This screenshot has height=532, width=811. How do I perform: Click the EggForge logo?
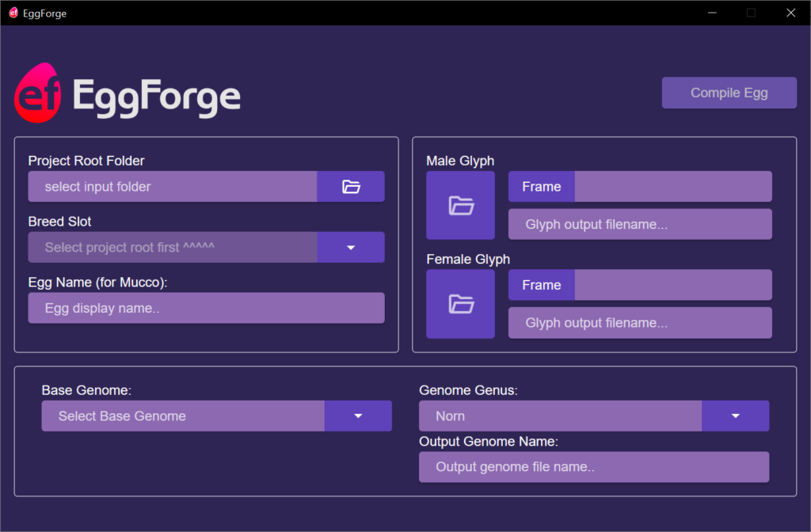(128, 93)
